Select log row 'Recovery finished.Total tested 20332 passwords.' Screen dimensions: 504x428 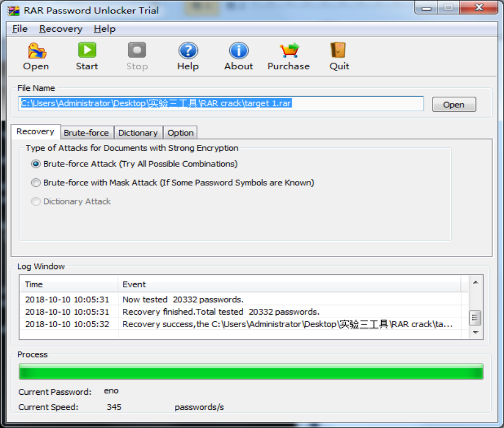[x=241, y=312]
